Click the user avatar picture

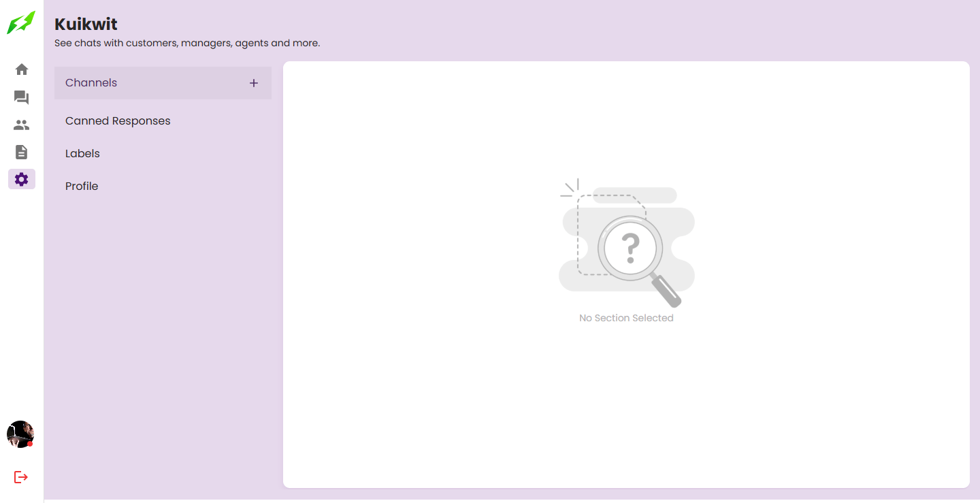(20, 434)
